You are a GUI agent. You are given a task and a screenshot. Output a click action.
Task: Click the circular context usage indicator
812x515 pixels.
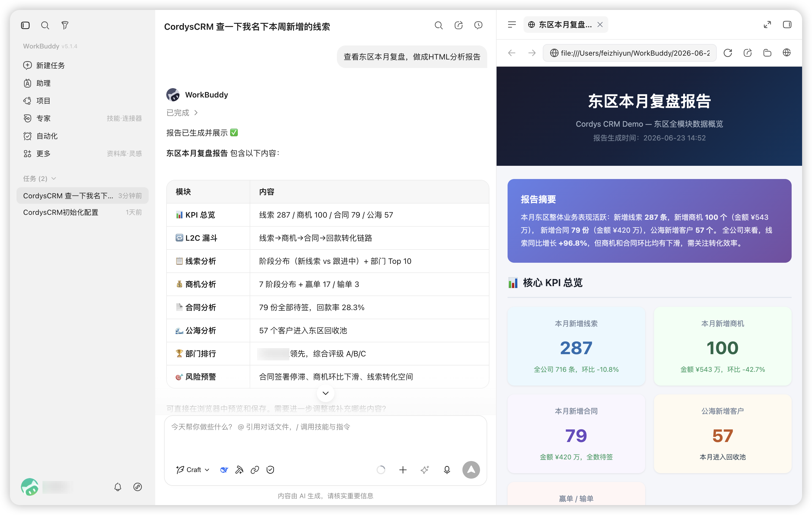(x=381, y=470)
